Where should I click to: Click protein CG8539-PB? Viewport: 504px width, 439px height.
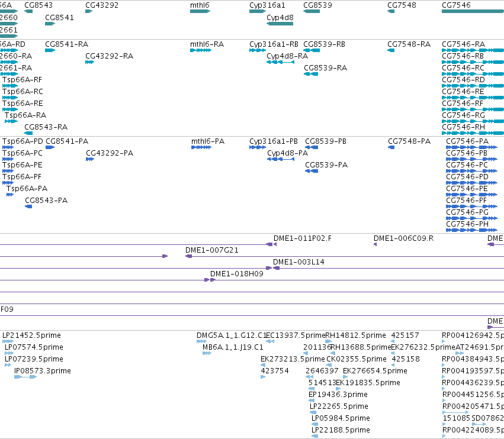pyautogui.click(x=326, y=141)
